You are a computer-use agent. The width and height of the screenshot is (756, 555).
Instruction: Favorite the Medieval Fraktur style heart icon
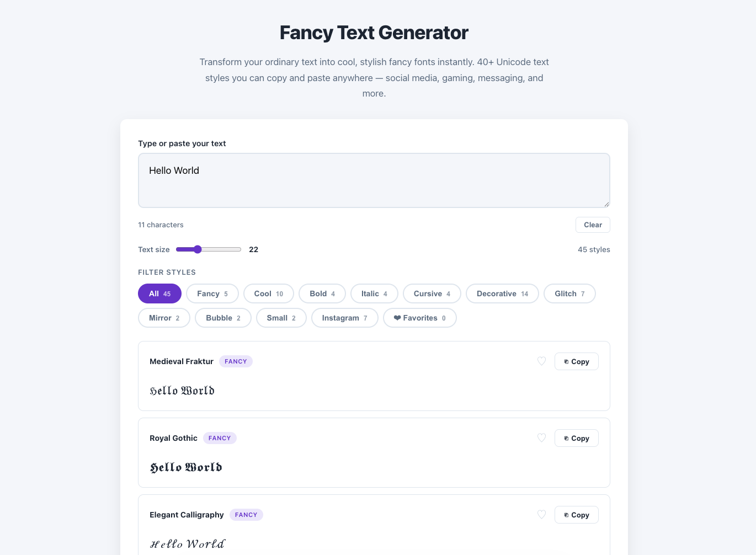pyautogui.click(x=541, y=361)
